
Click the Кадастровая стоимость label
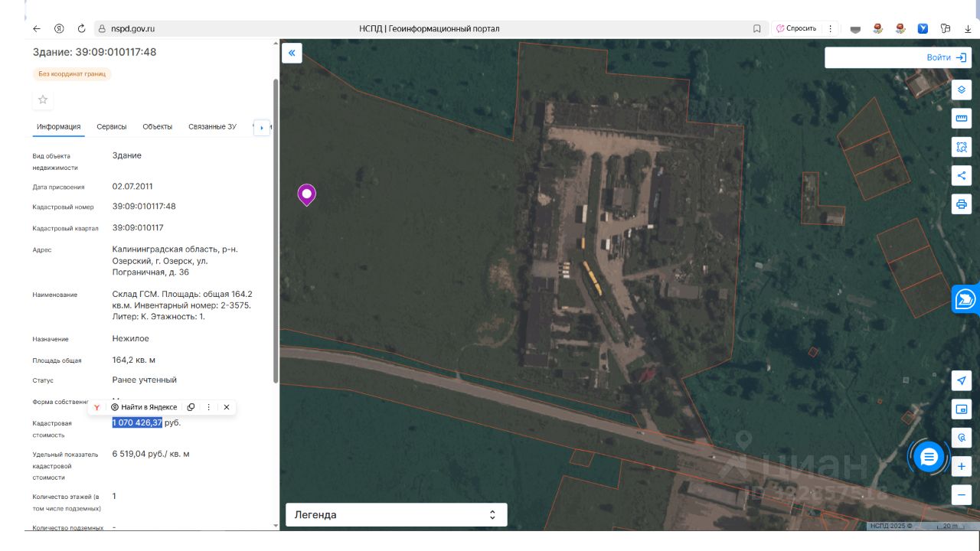tap(52, 429)
